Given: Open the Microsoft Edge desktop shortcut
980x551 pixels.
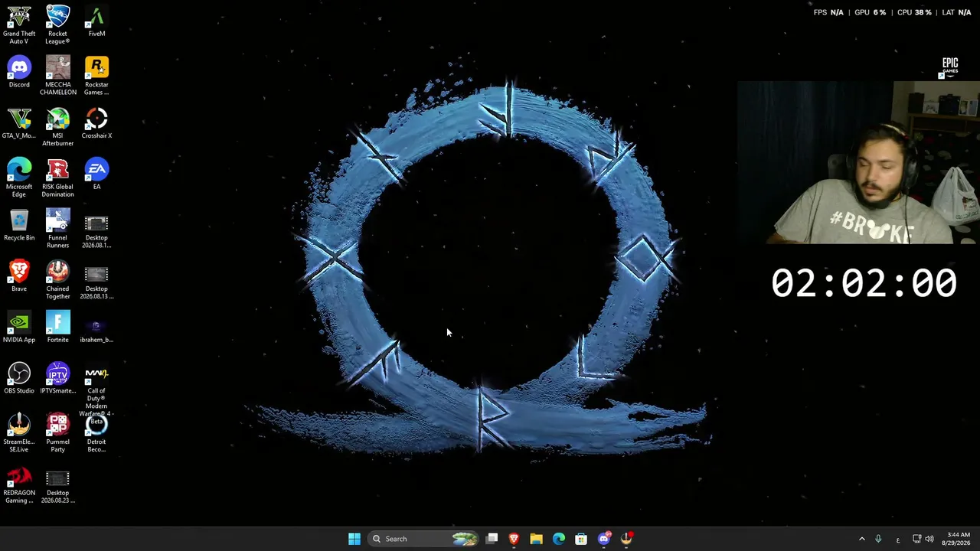Looking at the screenshot, I should [19, 178].
